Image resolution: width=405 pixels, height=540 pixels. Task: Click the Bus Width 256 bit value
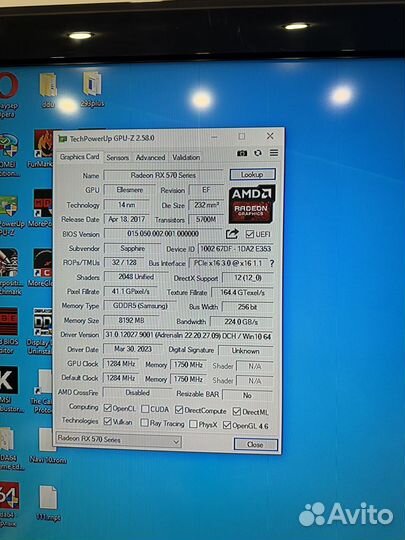(x=247, y=307)
